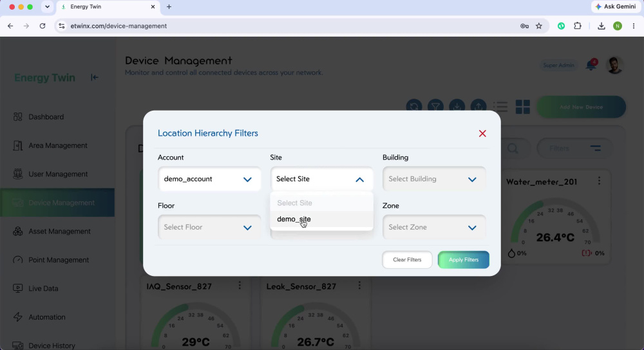Open the saved passwords key icon

524,26
